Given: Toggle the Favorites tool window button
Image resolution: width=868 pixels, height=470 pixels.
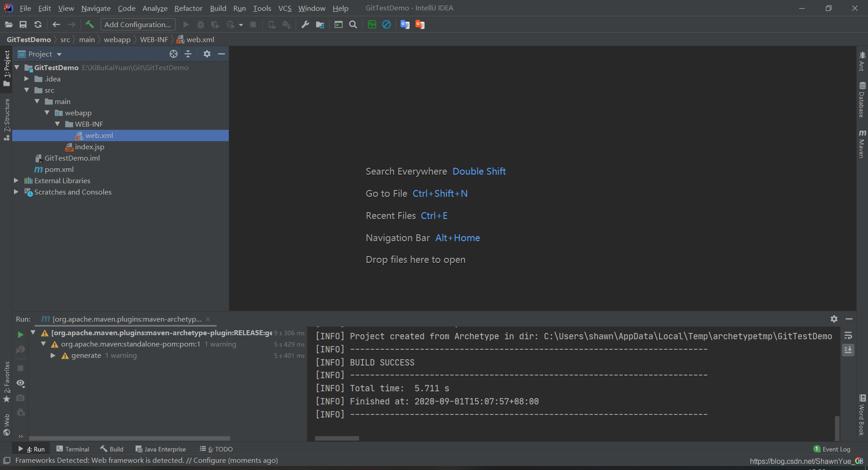Looking at the screenshot, I should (x=7, y=381).
